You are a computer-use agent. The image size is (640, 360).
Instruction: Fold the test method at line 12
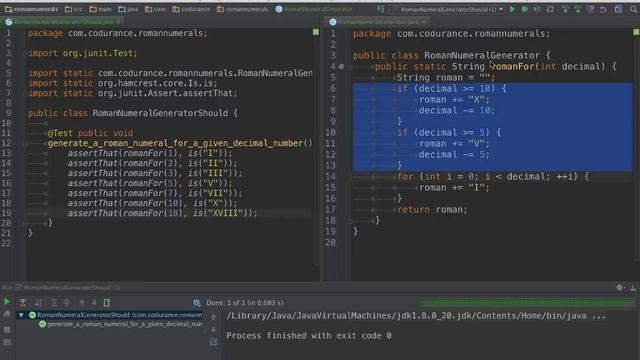[x=25, y=143]
